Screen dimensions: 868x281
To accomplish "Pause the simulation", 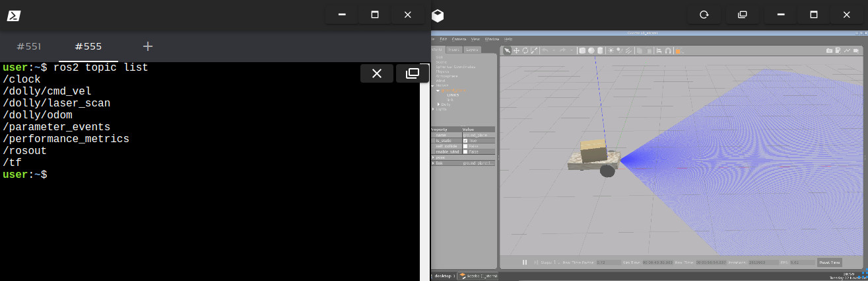I will [x=525, y=262].
